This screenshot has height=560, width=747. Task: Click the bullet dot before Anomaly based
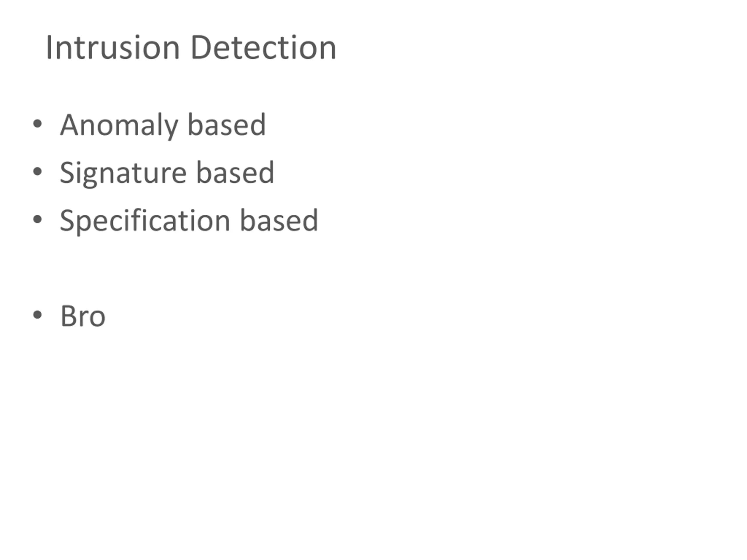click(37, 124)
